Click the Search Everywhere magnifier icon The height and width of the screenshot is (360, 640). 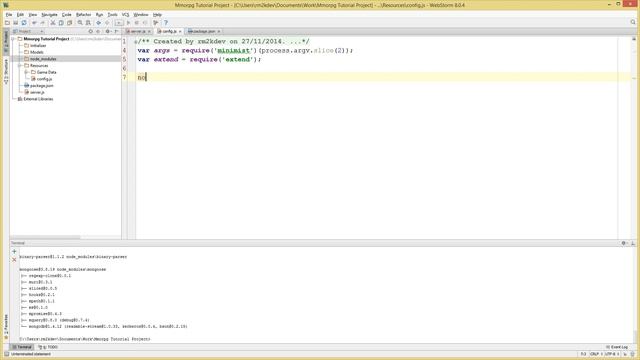[633, 22]
